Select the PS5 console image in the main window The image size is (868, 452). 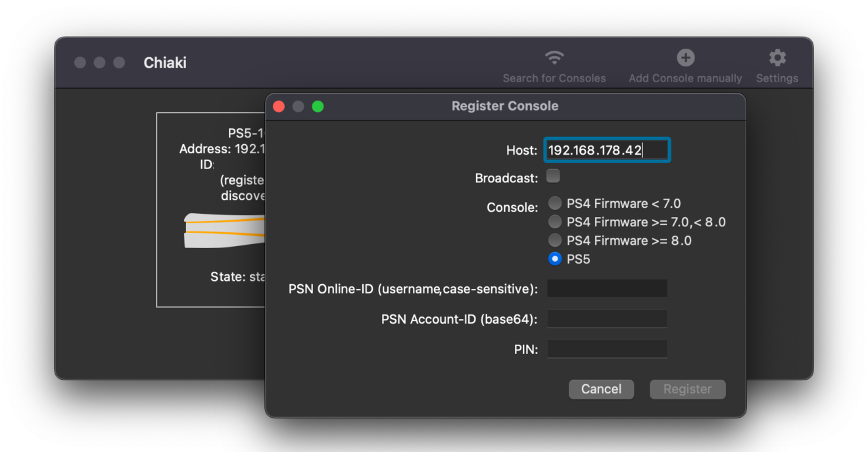[224, 230]
